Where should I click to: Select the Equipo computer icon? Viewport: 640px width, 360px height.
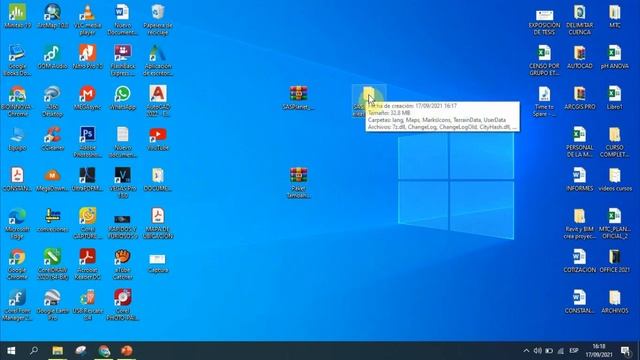(x=17, y=139)
